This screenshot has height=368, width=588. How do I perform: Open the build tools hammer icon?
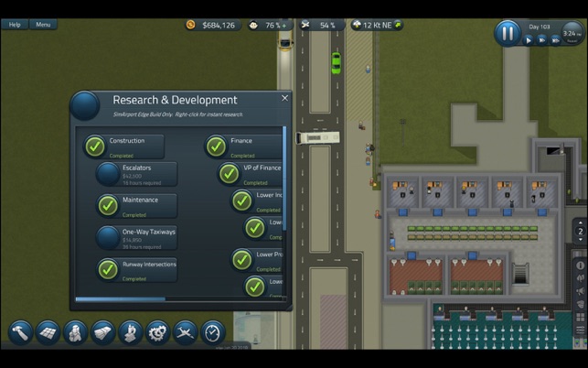pos(20,332)
